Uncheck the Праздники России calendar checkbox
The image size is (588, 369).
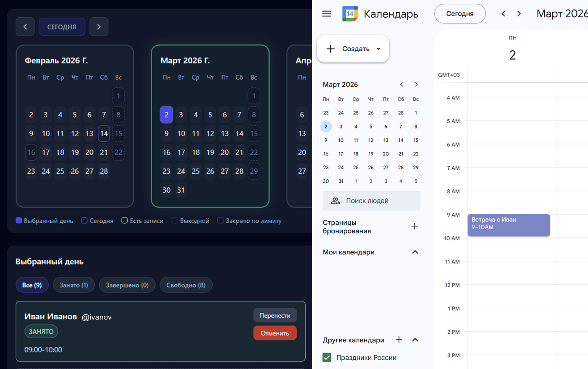point(327,358)
